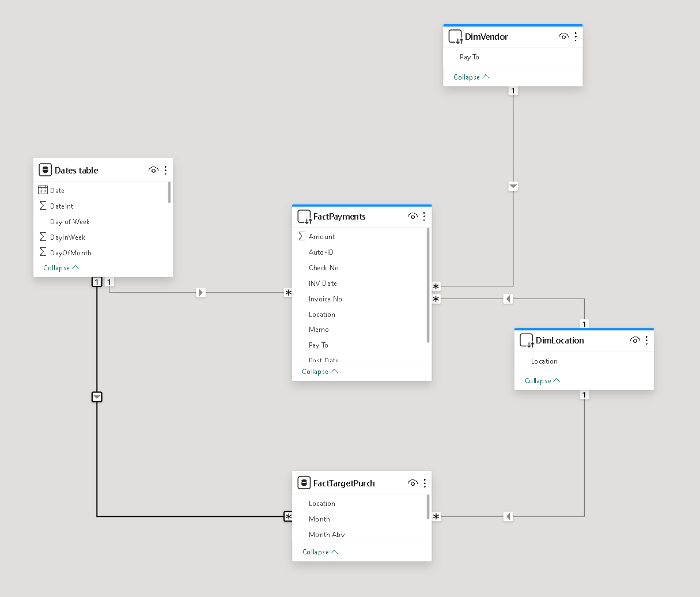Viewport: 700px width, 597px height.
Task: Click the FactTargetPurch table title
Action: [x=344, y=483]
